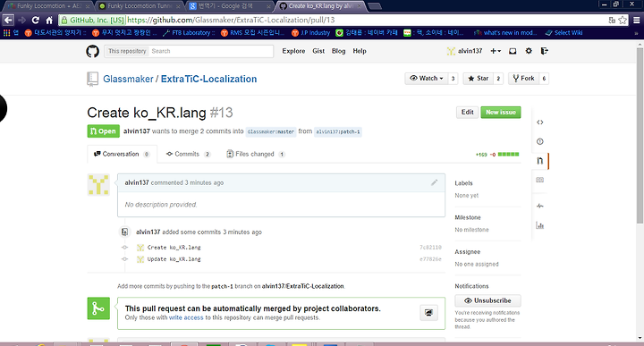
Task: Open the ExtraTiC-Localization repository link
Action: tap(208, 80)
